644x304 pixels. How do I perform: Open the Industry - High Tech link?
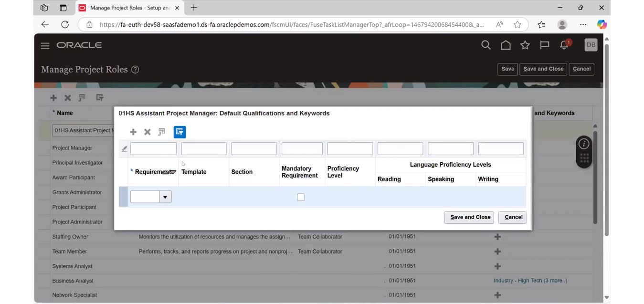click(x=530, y=280)
